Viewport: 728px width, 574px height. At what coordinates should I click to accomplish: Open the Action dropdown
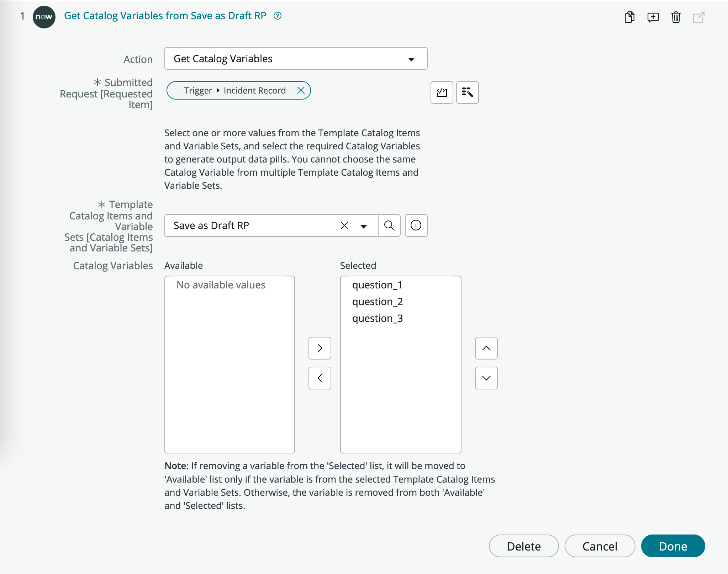point(411,58)
